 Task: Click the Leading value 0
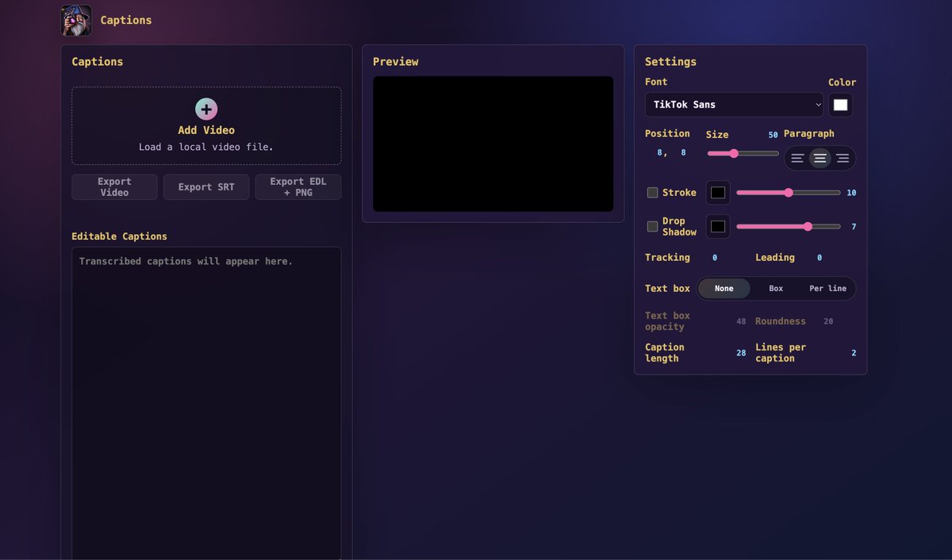coord(820,258)
